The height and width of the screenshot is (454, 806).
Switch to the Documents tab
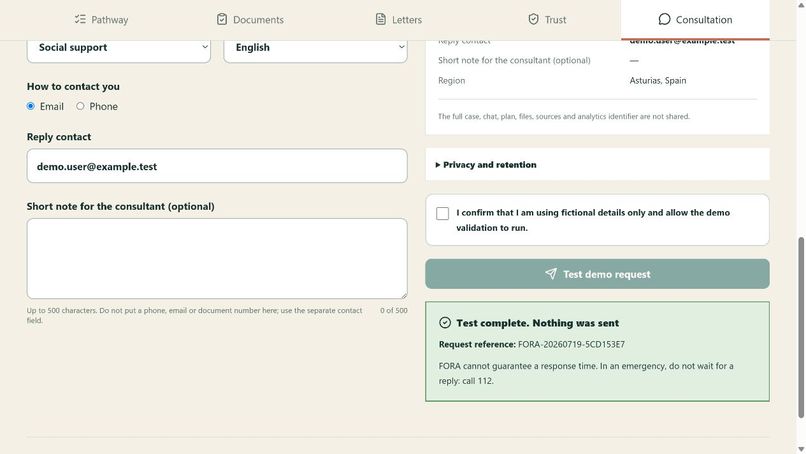250,20
